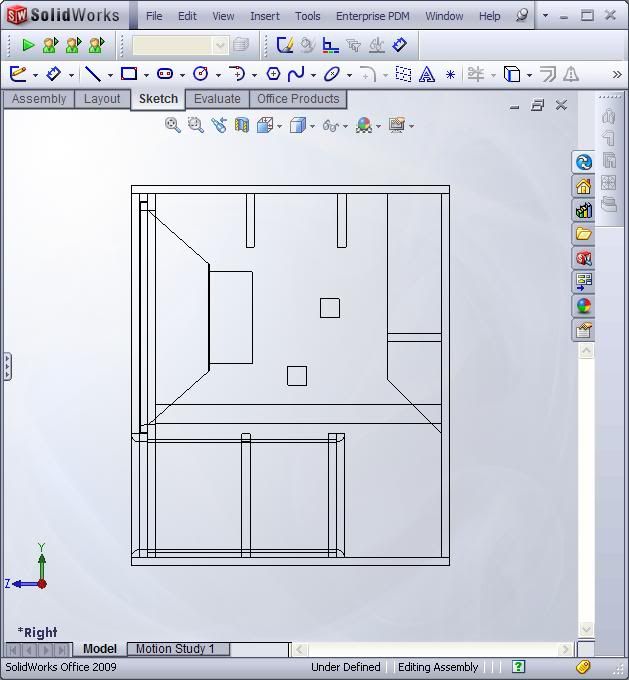Screen dimensions: 629x680
Task: Open the blue globe tab in task pane
Action: [584, 163]
